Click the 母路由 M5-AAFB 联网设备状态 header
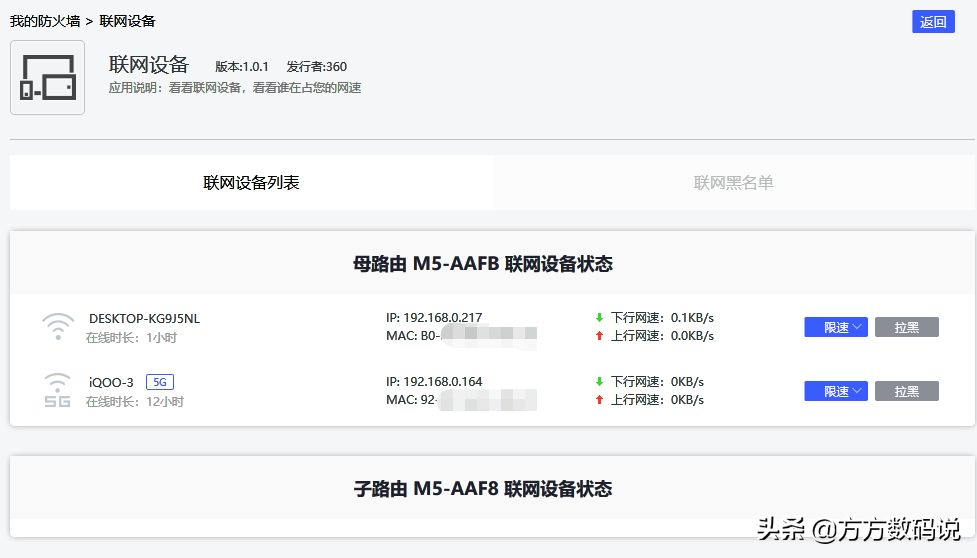The height and width of the screenshot is (558, 977). (x=483, y=264)
